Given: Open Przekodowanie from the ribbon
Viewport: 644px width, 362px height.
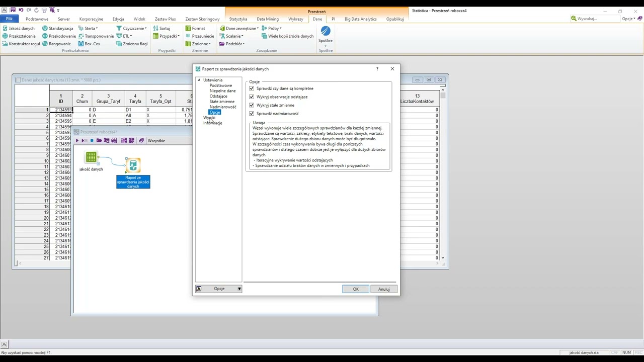Looking at the screenshot, I should (59, 36).
